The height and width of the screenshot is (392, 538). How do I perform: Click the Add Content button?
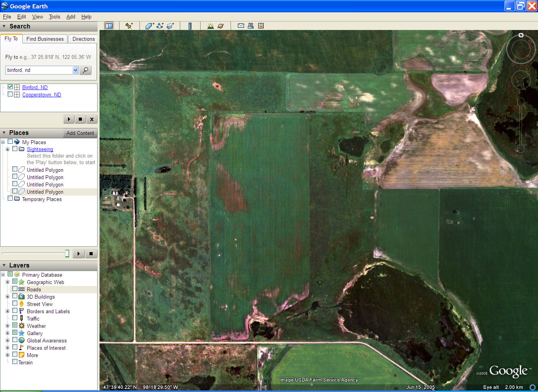pyautogui.click(x=80, y=133)
